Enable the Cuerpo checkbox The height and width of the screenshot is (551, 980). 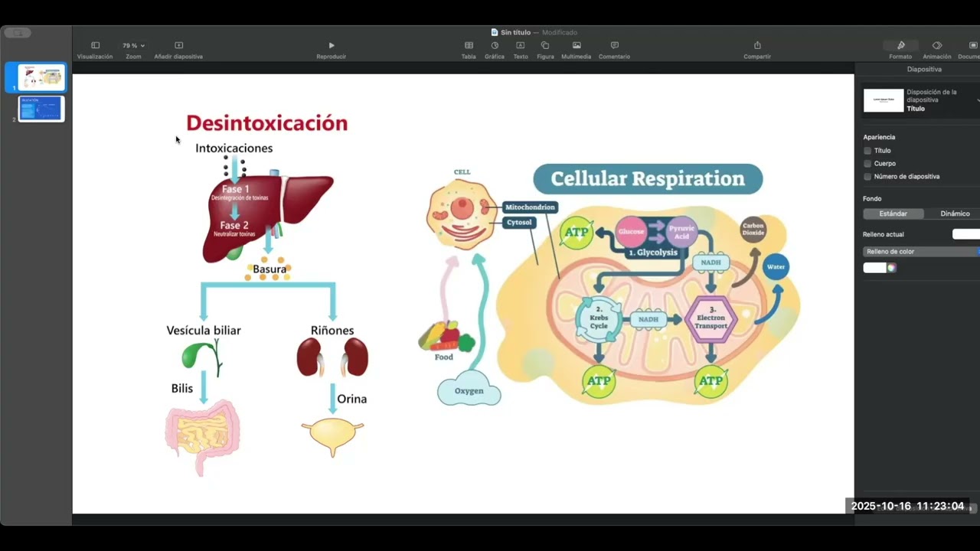coord(867,164)
